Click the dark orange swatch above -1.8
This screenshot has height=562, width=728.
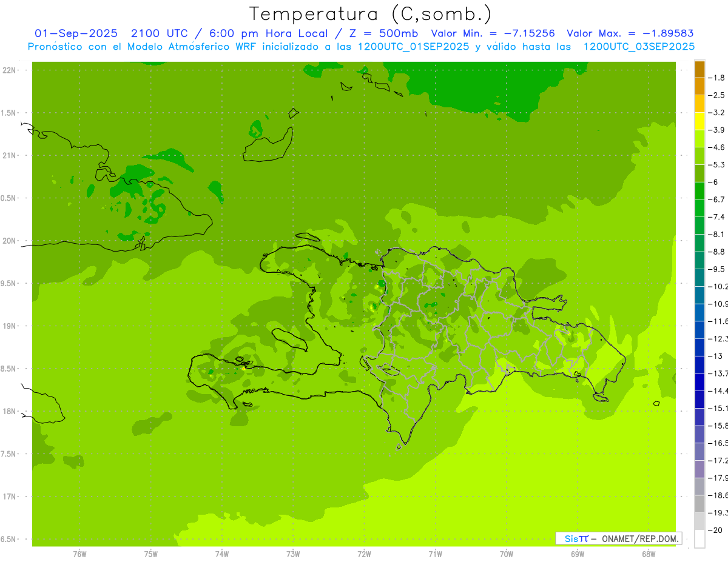click(699, 69)
